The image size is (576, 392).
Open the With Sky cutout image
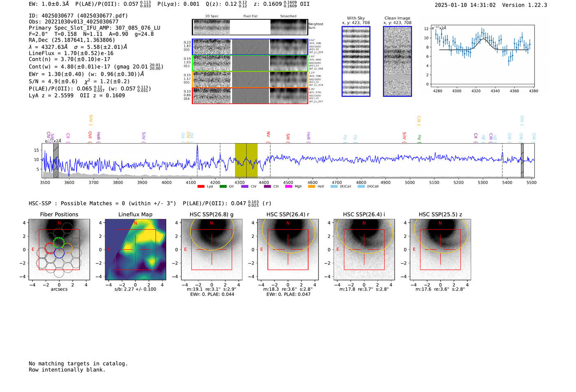point(356,61)
